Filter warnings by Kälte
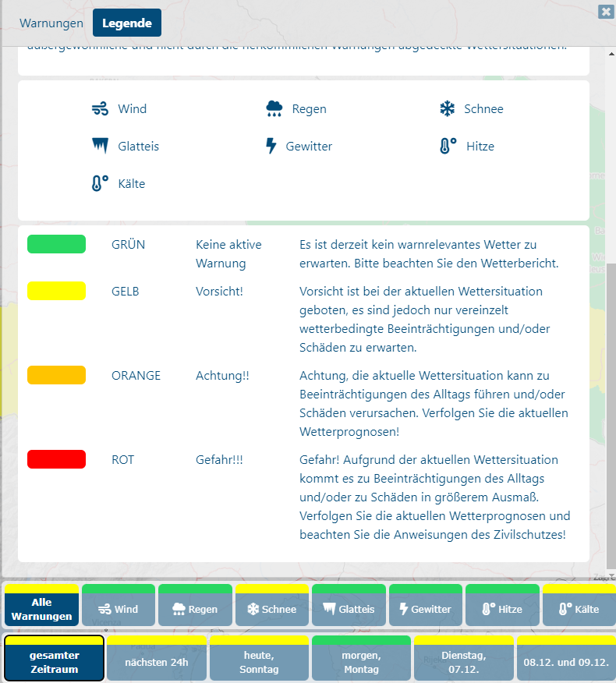This screenshot has width=616, height=683. tap(579, 605)
